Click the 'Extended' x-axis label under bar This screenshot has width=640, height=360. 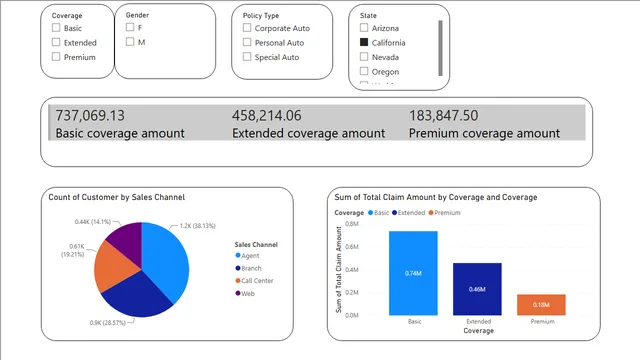478,322
